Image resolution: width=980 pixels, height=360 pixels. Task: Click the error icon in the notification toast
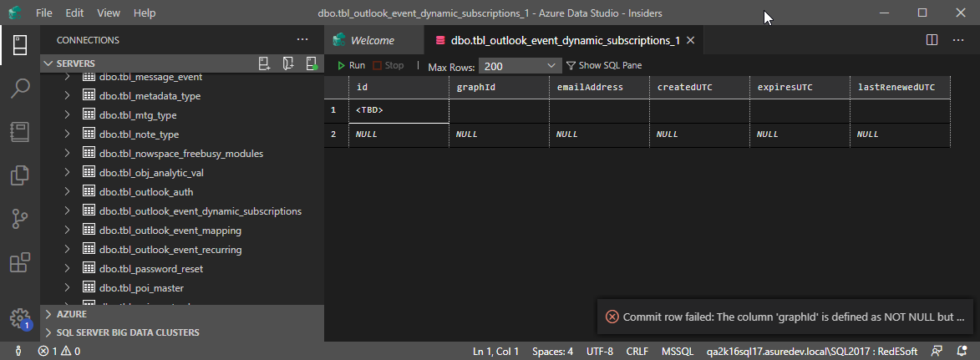pyautogui.click(x=612, y=317)
